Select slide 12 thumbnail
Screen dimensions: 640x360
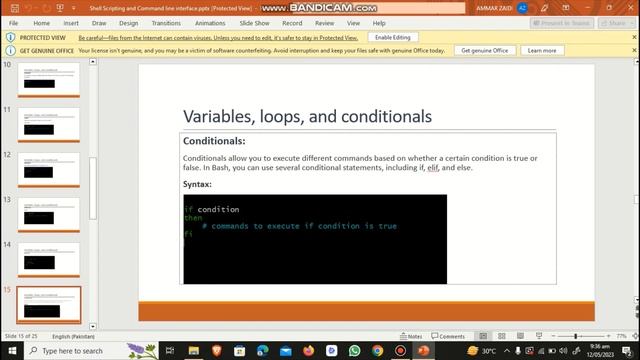tap(49, 169)
